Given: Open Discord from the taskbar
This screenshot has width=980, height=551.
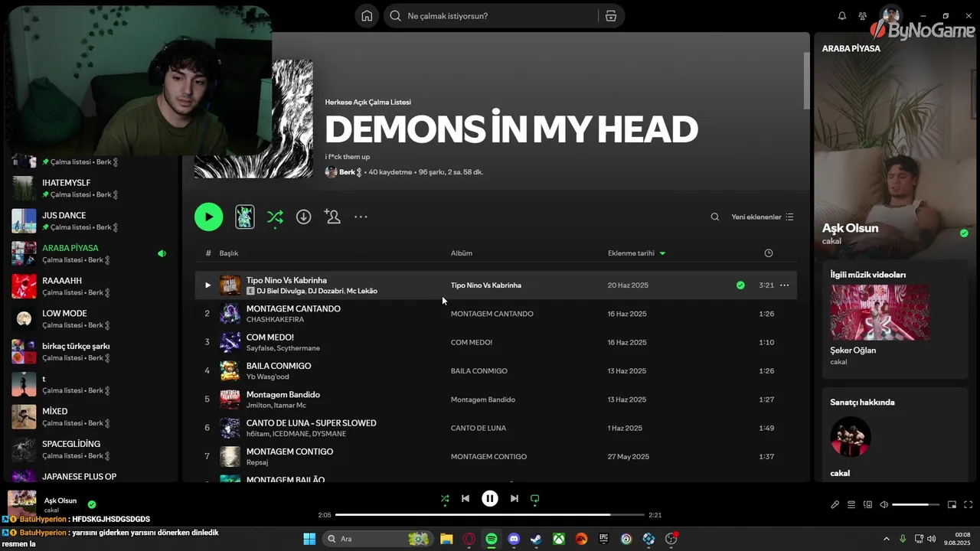Looking at the screenshot, I should [x=514, y=539].
